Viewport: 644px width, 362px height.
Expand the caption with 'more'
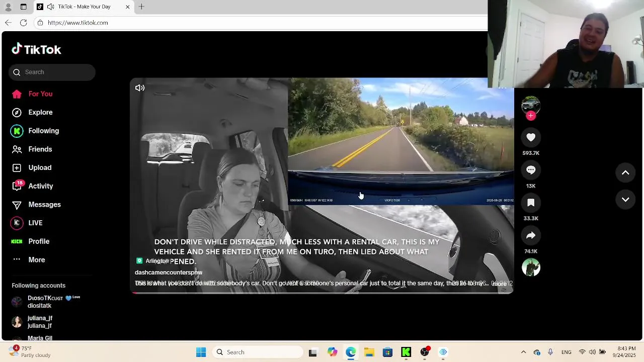(499, 284)
